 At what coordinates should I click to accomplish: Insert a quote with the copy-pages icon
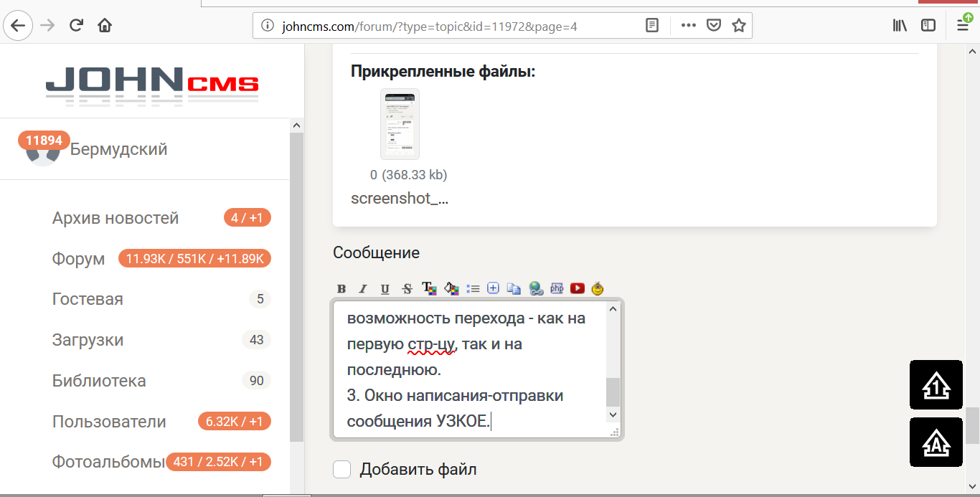coord(514,288)
